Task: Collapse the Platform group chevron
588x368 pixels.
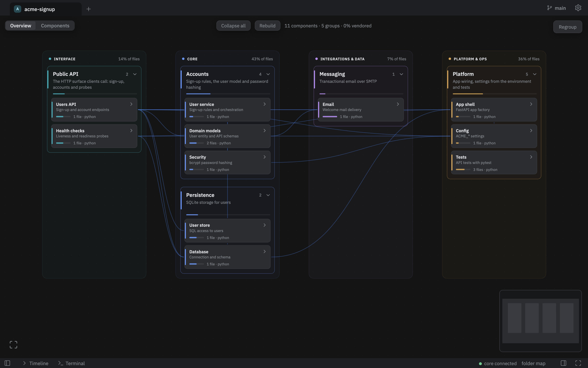Action: click(x=535, y=74)
